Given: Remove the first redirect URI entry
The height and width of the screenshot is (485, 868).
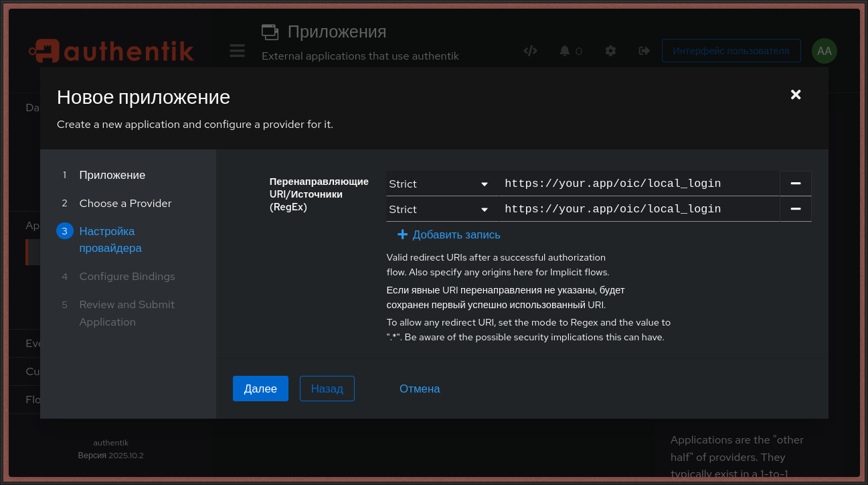Looking at the screenshot, I should point(796,184).
